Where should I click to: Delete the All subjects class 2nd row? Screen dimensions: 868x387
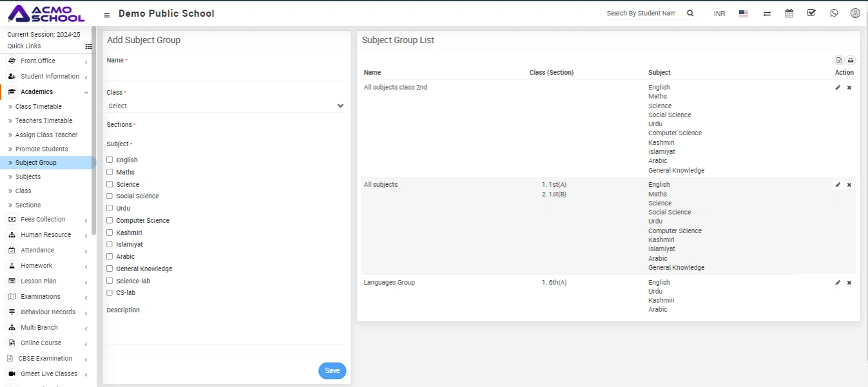pyautogui.click(x=849, y=88)
